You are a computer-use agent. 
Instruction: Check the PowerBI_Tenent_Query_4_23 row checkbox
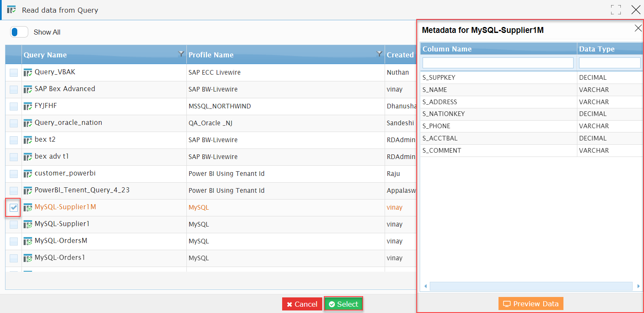13,191
